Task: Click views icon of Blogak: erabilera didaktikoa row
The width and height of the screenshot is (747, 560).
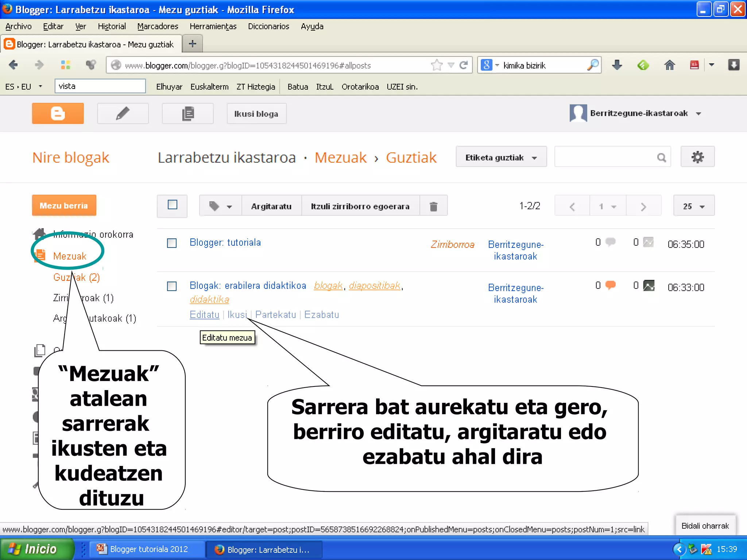Action: tap(649, 285)
